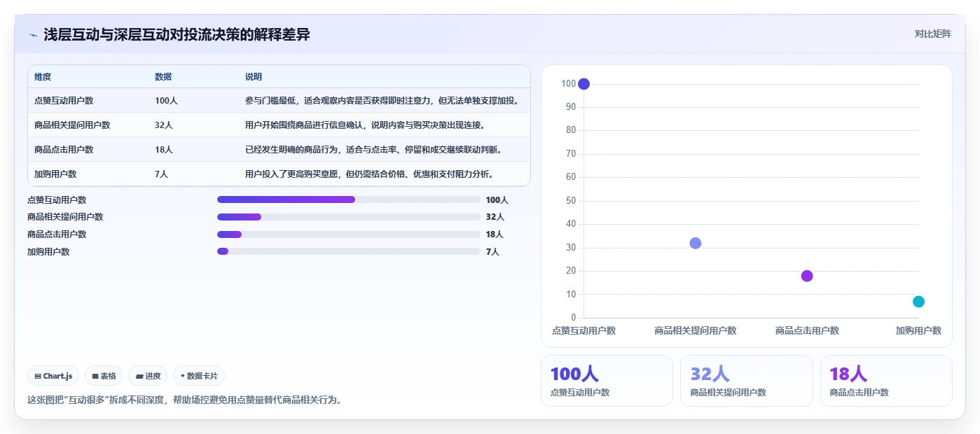980x434 pixels.
Task: Select the Chart.js tag chip
Action: (x=54, y=376)
